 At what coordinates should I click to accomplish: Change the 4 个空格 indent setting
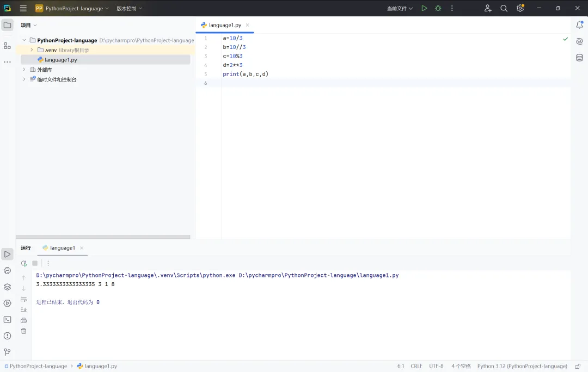[x=461, y=366]
